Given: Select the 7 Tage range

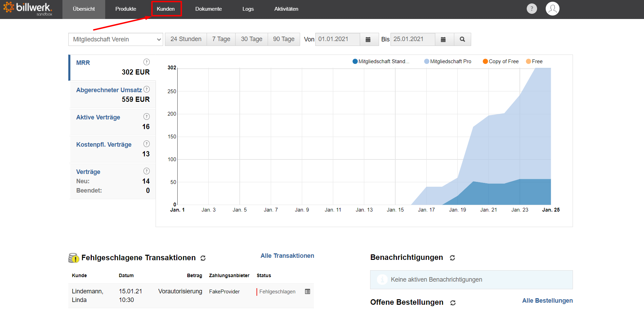Looking at the screenshot, I should (x=221, y=39).
